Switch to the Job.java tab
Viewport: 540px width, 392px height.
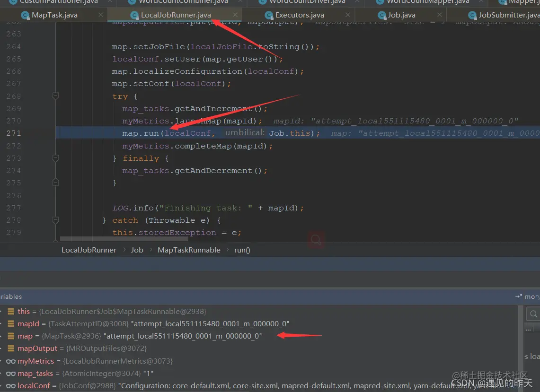(x=401, y=15)
